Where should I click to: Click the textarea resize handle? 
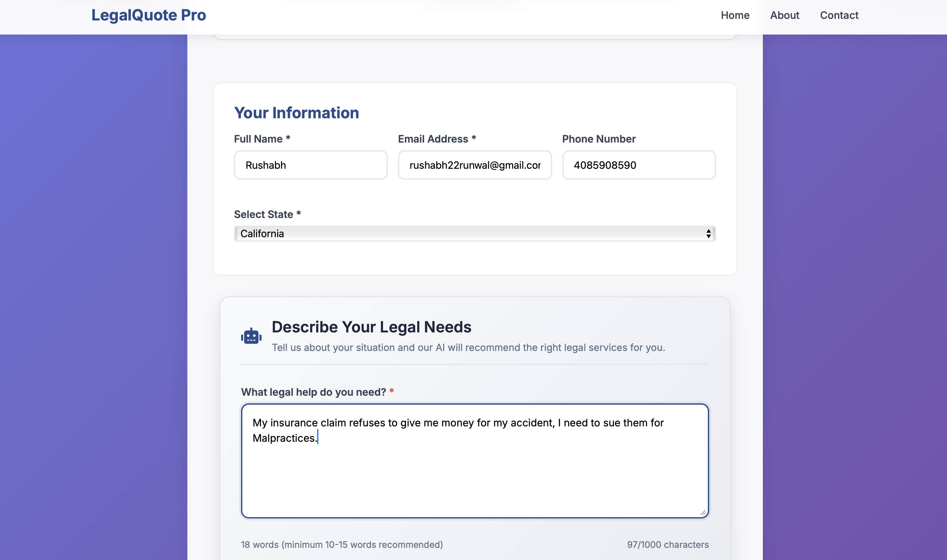(x=703, y=512)
